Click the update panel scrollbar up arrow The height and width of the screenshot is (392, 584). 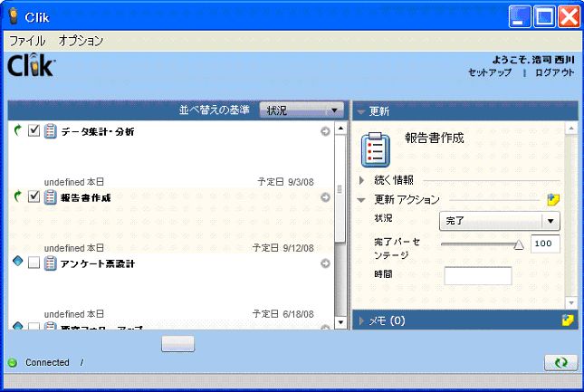[x=571, y=129]
